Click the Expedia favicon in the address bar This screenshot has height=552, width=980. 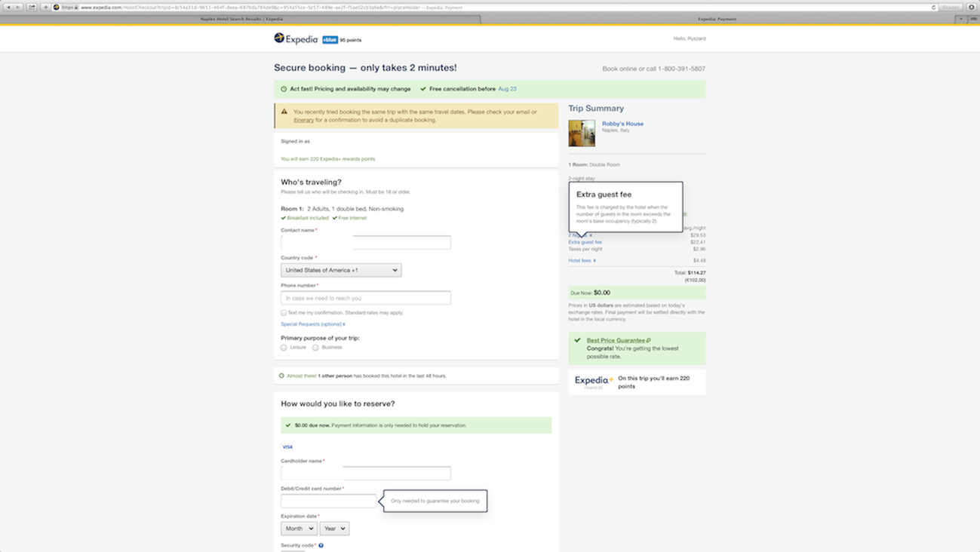pos(56,7)
